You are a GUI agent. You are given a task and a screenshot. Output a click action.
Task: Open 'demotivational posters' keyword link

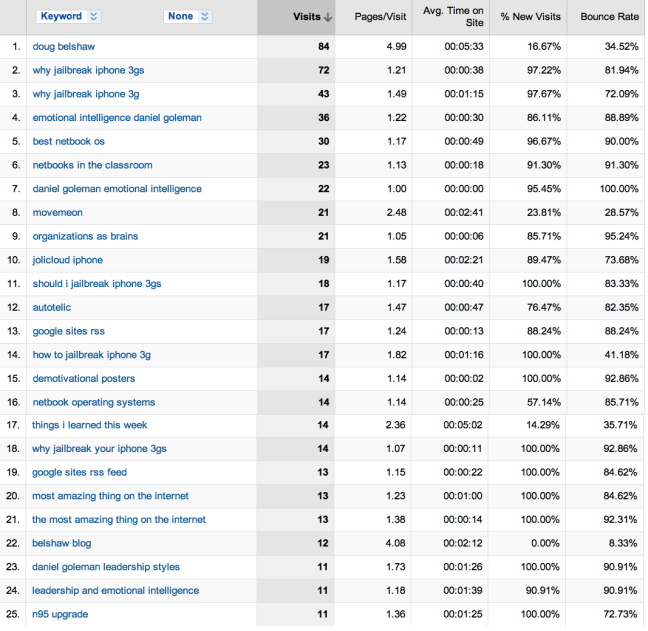(x=83, y=379)
